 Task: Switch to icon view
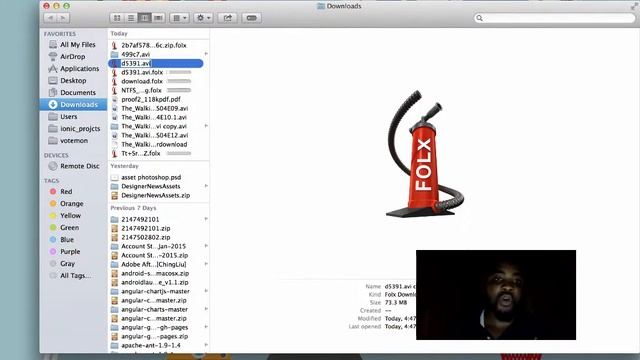coord(117,18)
